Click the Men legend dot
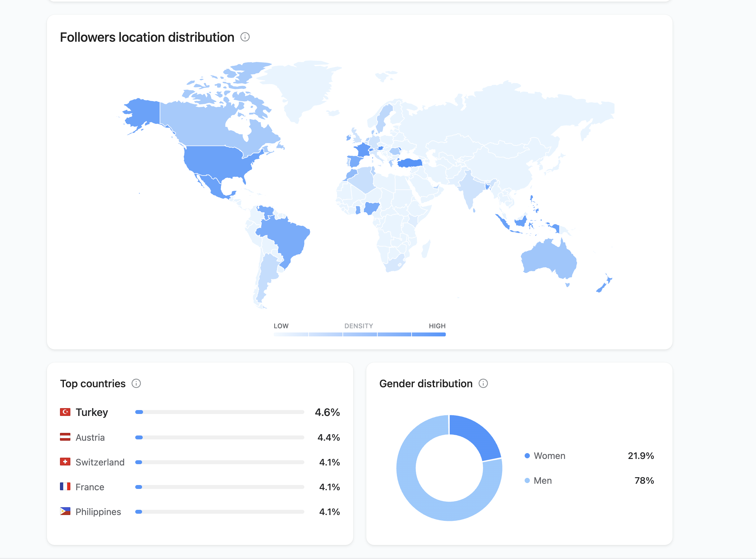Screen dimensions: 756x560 (527, 480)
